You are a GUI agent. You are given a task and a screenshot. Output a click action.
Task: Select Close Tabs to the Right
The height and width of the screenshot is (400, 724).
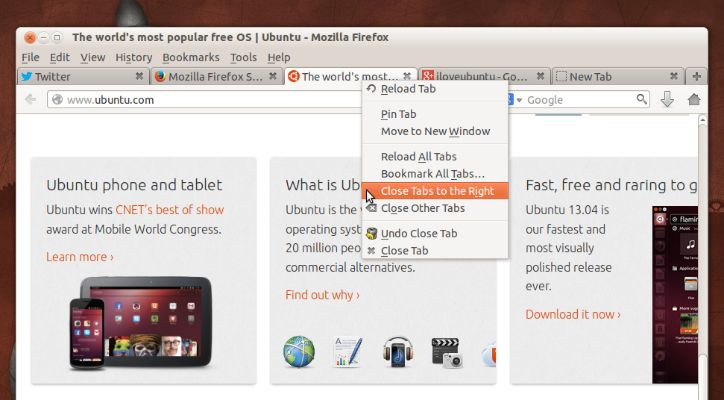click(x=437, y=191)
